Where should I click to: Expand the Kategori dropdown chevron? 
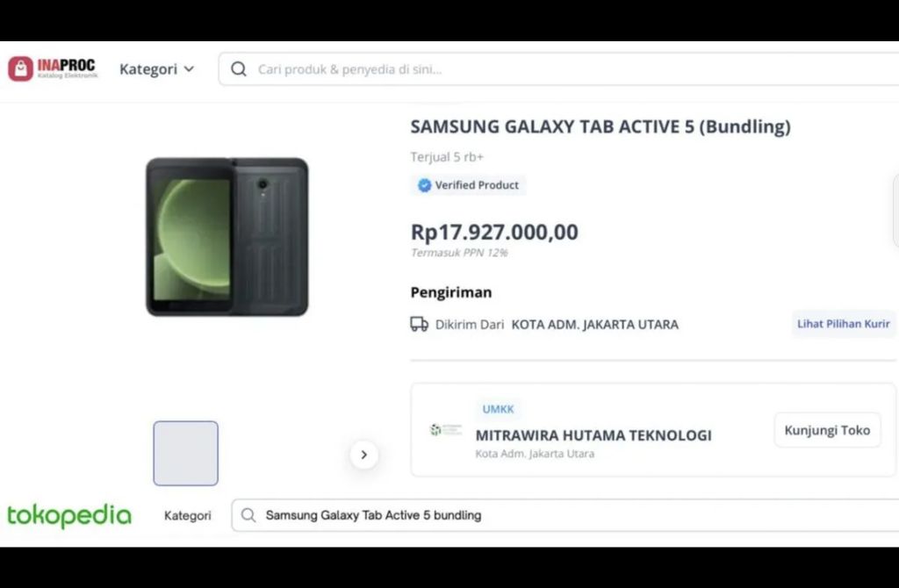(x=189, y=69)
